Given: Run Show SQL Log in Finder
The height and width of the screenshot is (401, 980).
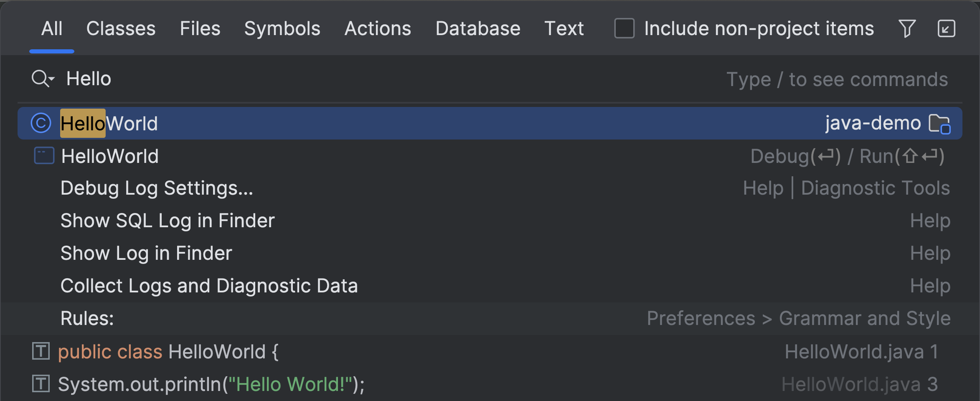Looking at the screenshot, I should click(168, 221).
